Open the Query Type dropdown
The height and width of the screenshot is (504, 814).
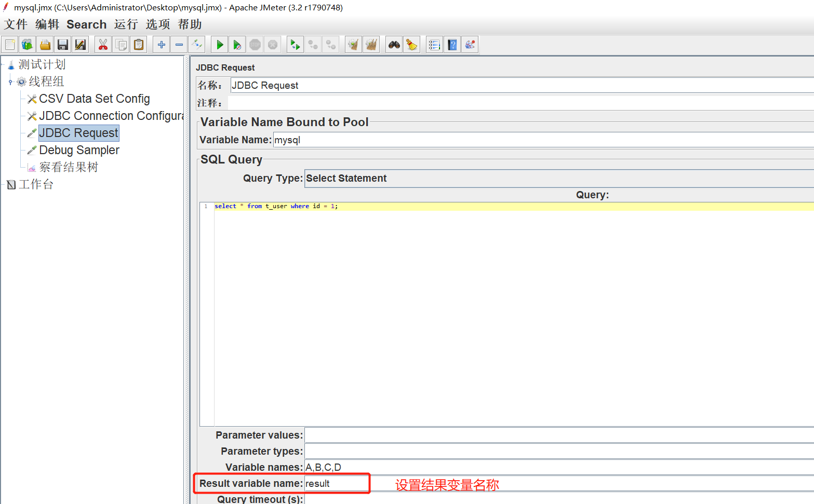559,178
